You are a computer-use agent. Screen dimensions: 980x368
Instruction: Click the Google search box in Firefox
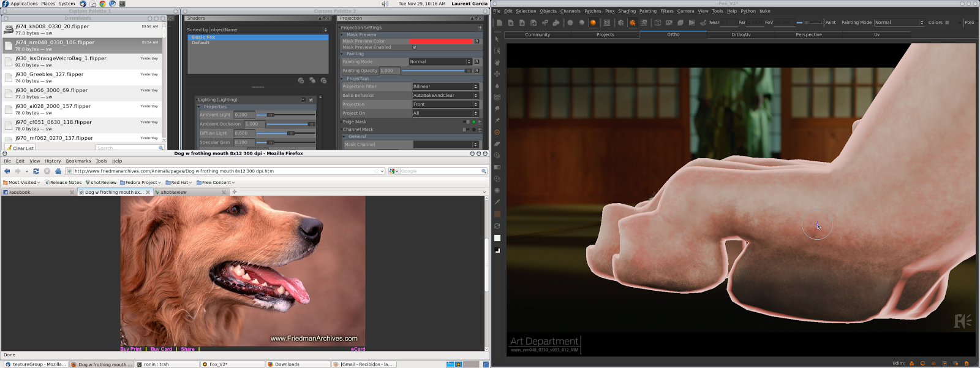pos(440,171)
